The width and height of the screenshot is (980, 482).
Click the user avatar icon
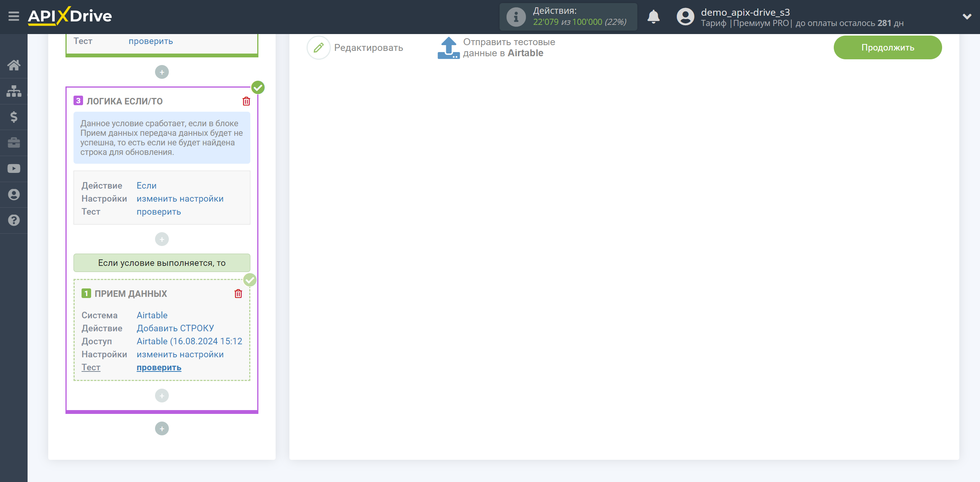point(685,17)
